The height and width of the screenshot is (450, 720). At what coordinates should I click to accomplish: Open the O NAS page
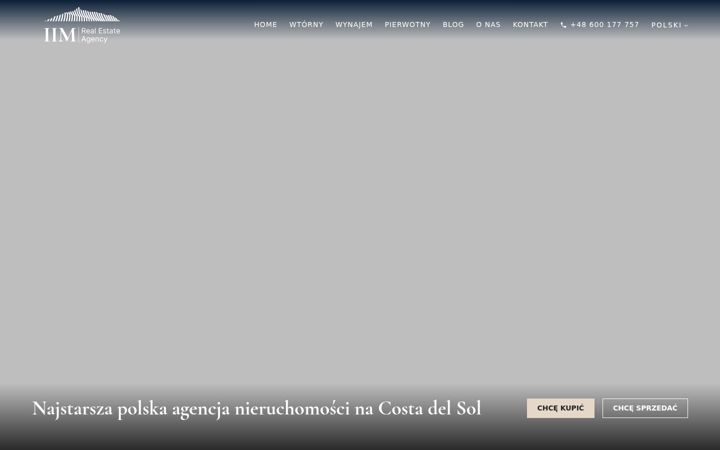click(x=489, y=25)
